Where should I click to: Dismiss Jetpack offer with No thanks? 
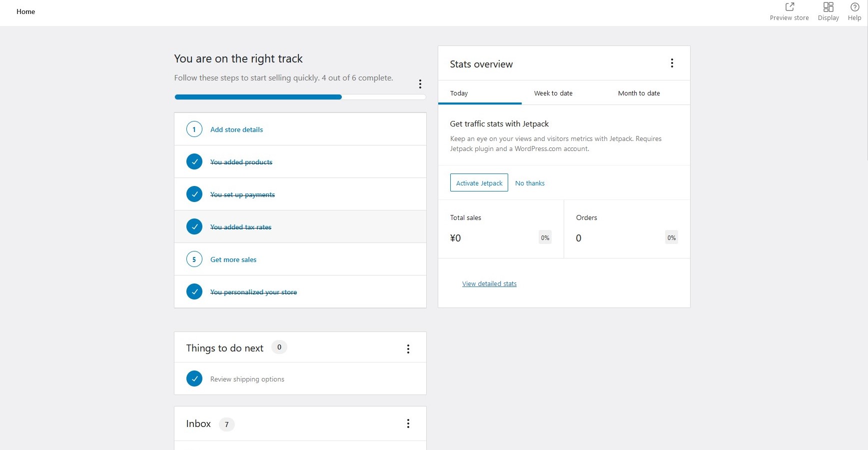tap(530, 183)
